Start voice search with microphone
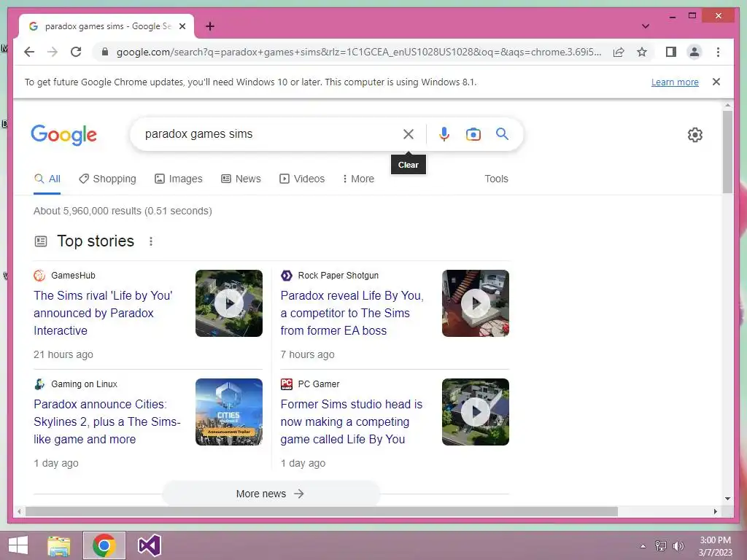The width and height of the screenshot is (747, 560). [444, 134]
